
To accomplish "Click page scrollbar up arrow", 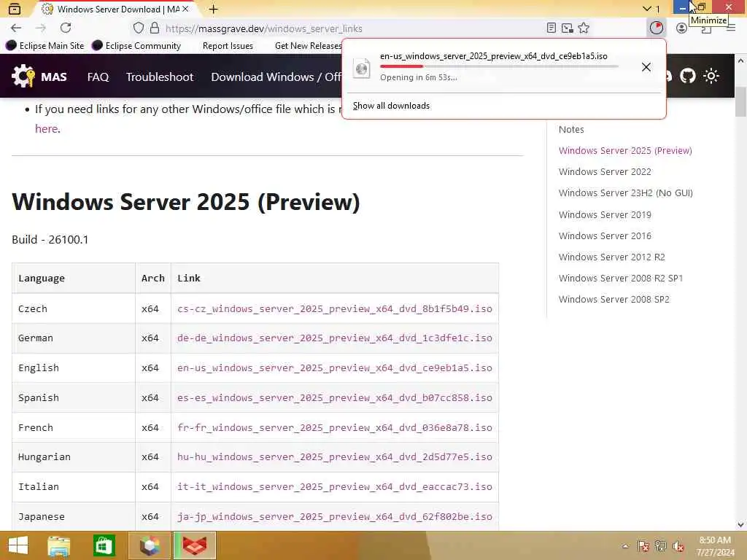I will (x=740, y=61).
